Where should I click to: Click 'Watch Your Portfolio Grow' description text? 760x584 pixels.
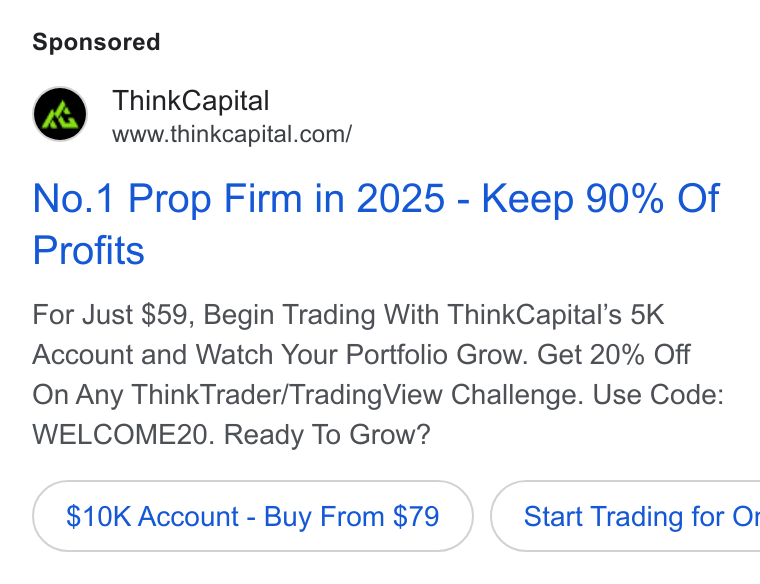click(361, 355)
